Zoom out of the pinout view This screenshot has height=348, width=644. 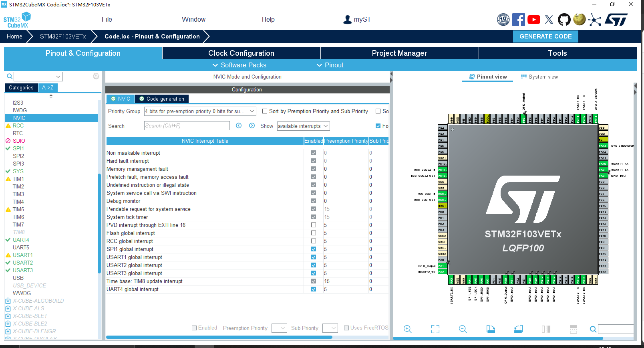(463, 329)
